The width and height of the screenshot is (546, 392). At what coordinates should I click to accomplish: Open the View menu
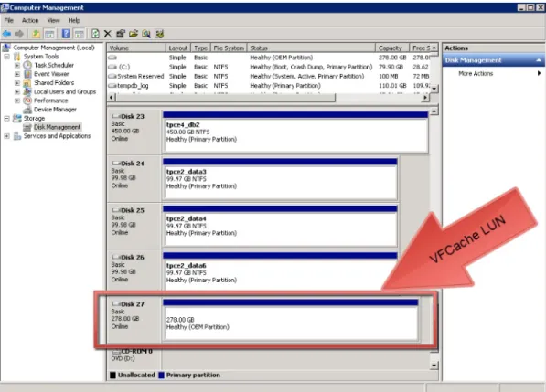[53, 20]
